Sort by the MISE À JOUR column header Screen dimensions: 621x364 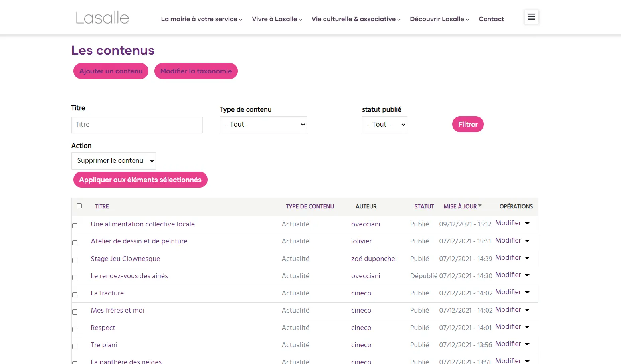point(460,206)
